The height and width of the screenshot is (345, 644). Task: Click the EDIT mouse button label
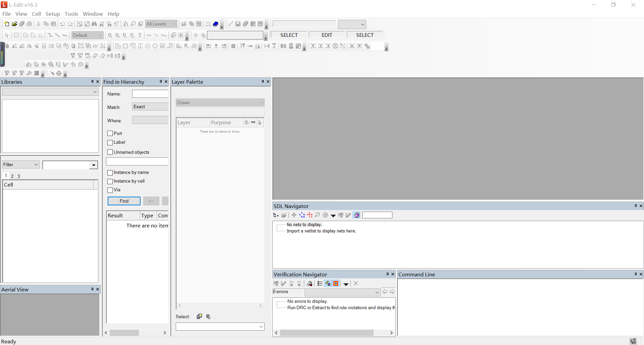327,35
